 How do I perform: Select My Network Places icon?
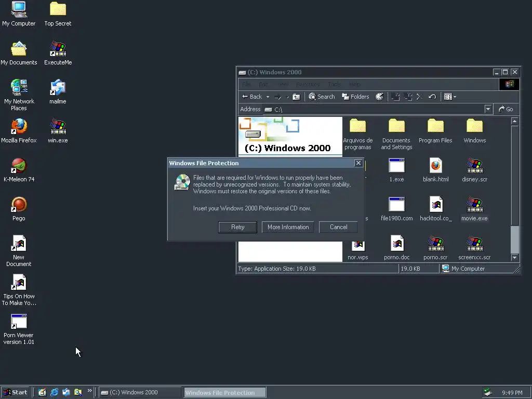click(19, 95)
